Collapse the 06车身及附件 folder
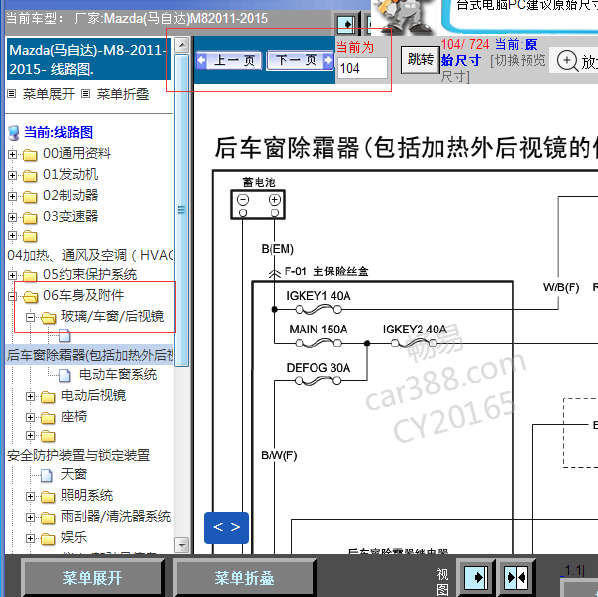This screenshot has height=597, width=598. coord(12,296)
